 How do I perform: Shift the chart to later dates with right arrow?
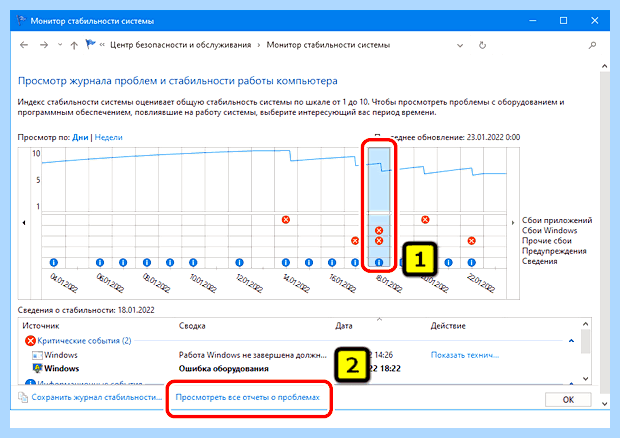[x=513, y=223]
